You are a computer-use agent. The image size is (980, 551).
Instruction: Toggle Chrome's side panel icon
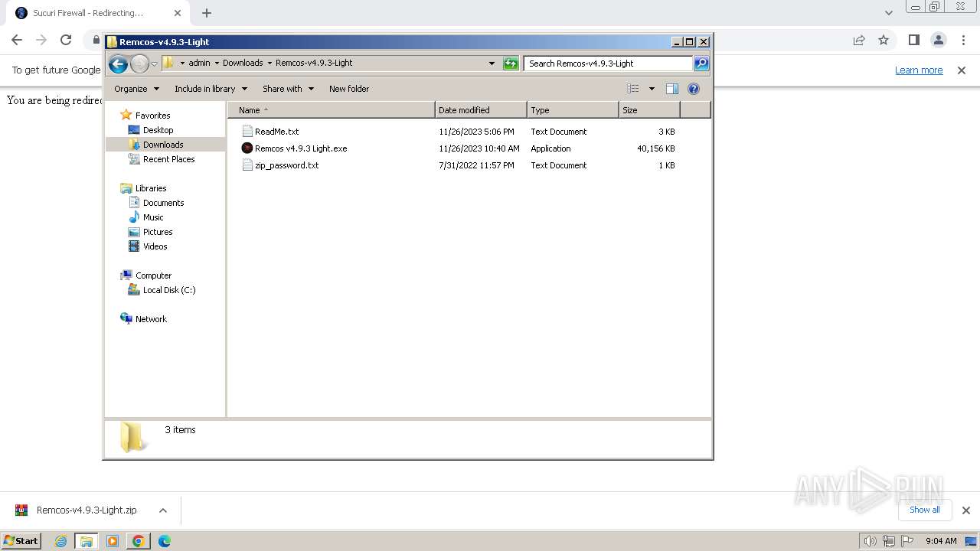pyautogui.click(x=913, y=40)
